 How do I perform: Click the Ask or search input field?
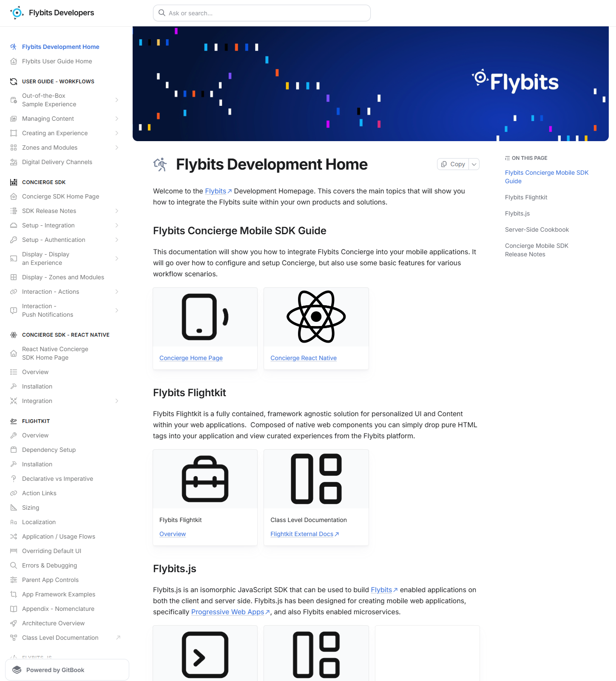pyautogui.click(x=262, y=13)
